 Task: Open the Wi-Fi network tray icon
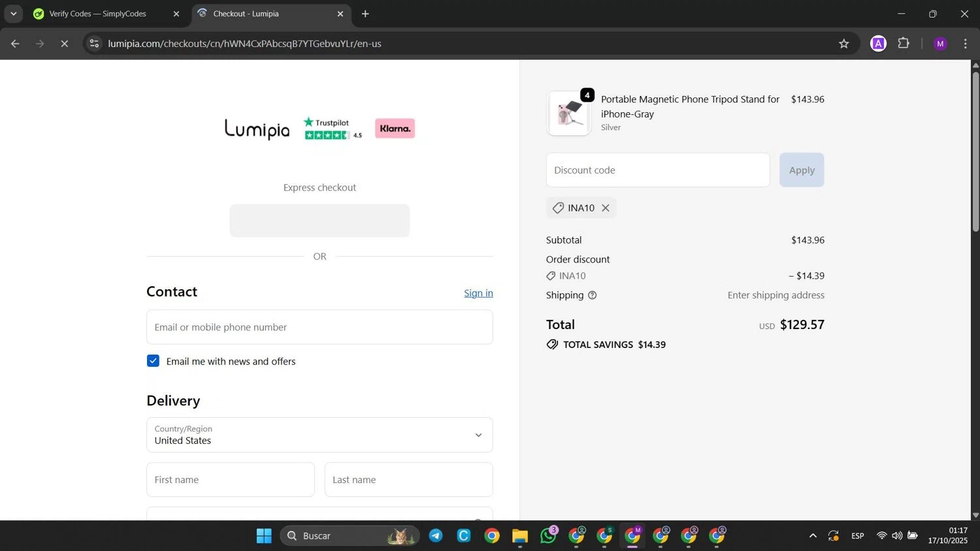point(881,536)
